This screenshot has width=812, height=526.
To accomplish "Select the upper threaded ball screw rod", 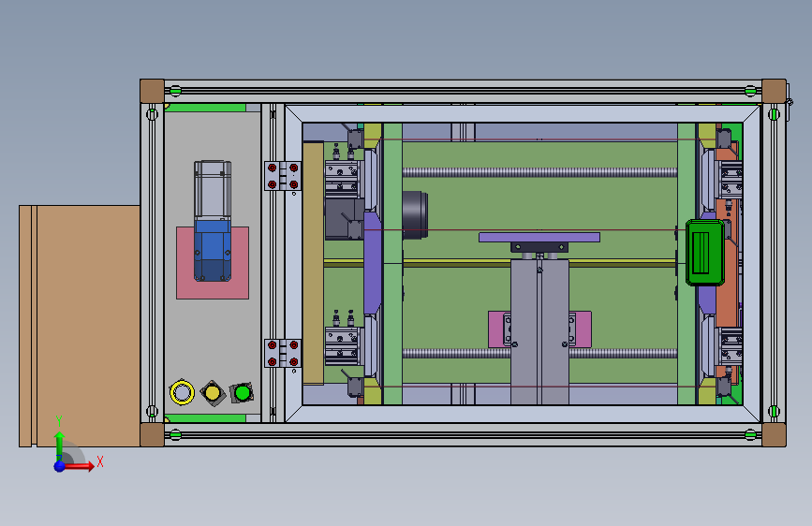I will pos(539,172).
